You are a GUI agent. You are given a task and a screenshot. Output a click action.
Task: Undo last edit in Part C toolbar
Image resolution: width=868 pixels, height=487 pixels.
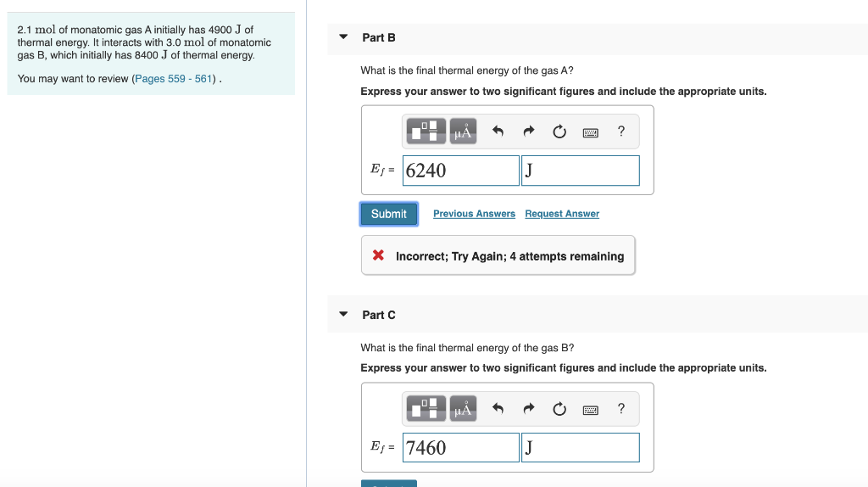coord(498,409)
